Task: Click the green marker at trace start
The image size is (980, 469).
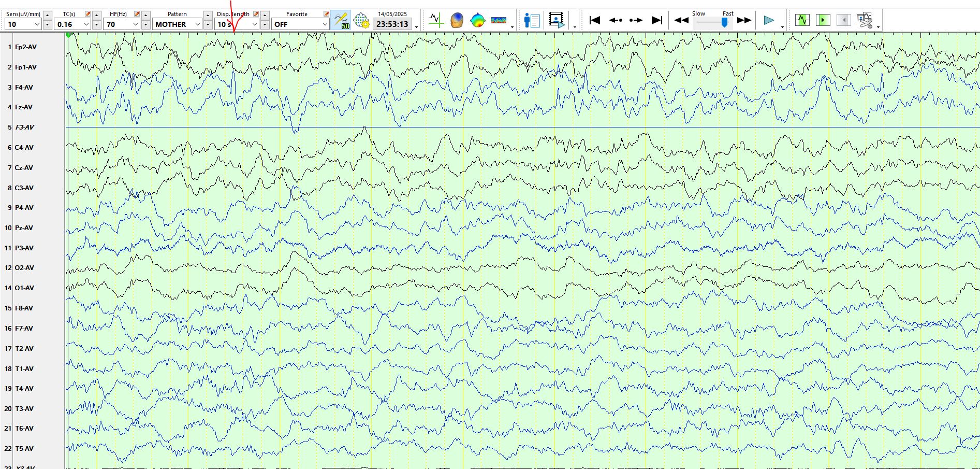Action: 68,35
